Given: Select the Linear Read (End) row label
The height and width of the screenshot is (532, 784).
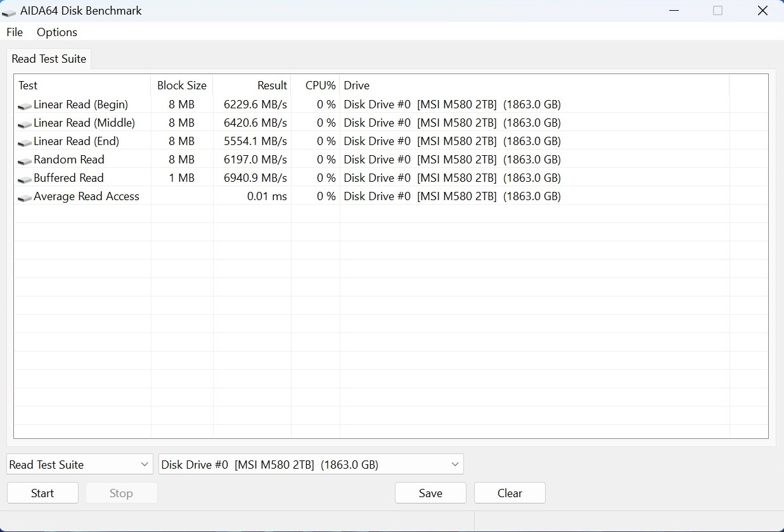Looking at the screenshot, I should click(76, 141).
